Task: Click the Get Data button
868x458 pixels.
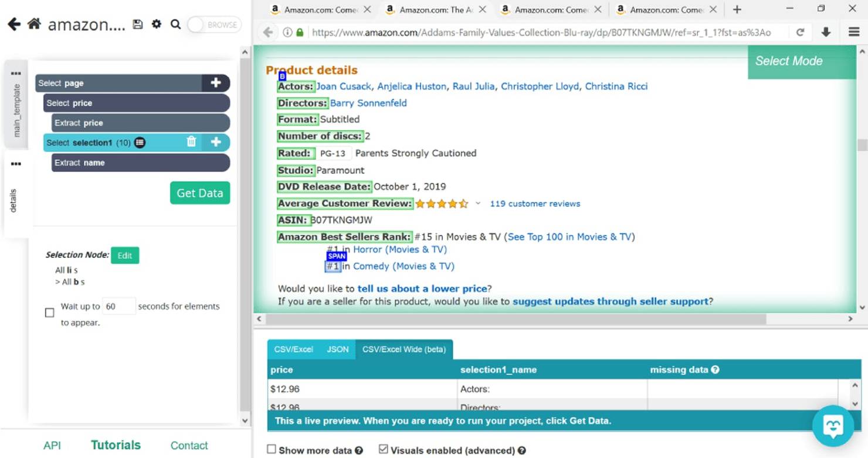Action: pyautogui.click(x=200, y=193)
